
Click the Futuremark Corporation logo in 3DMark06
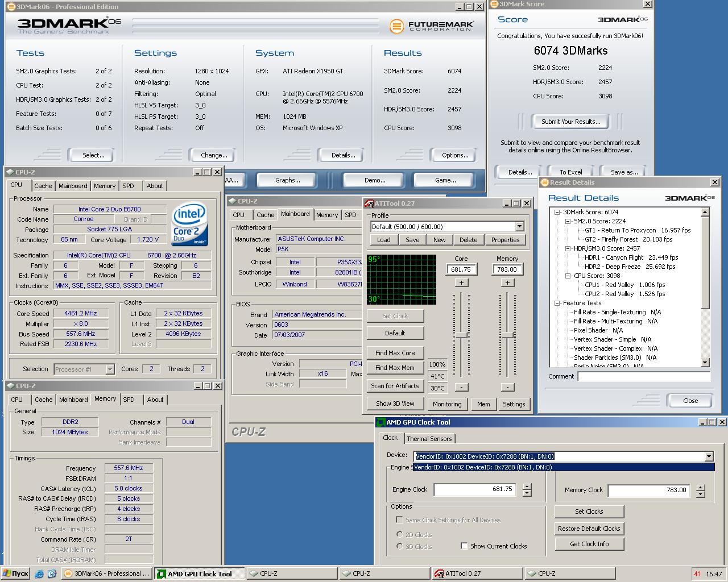click(x=431, y=26)
